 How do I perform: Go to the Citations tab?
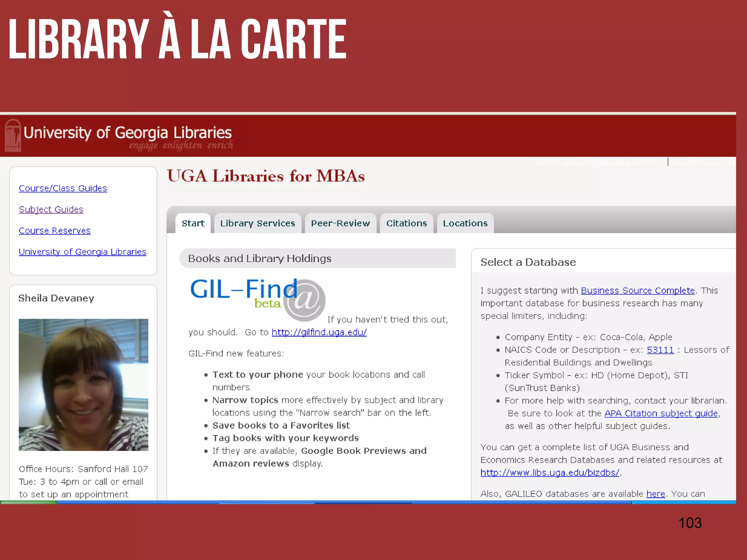406,223
